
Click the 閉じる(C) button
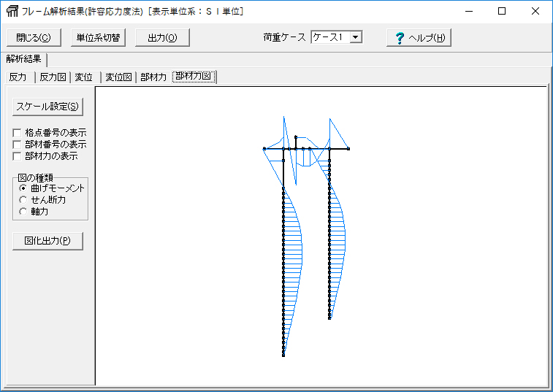[x=34, y=37]
